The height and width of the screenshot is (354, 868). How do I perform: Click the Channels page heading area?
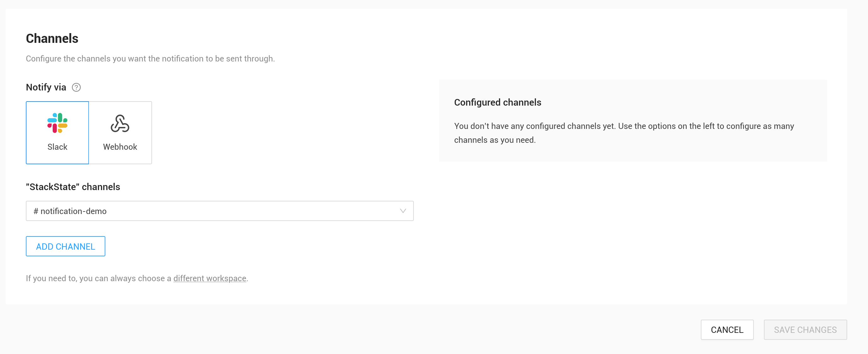pos(52,38)
